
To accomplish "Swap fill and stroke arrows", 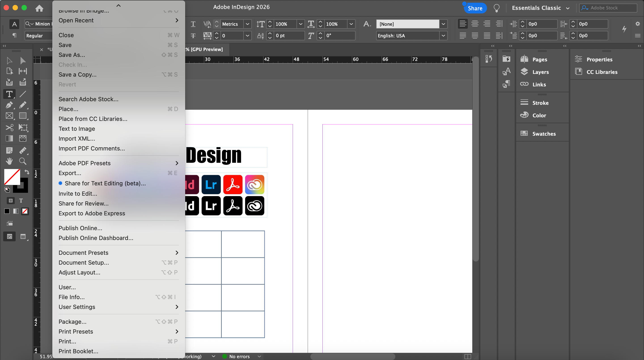I will [x=27, y=172].
